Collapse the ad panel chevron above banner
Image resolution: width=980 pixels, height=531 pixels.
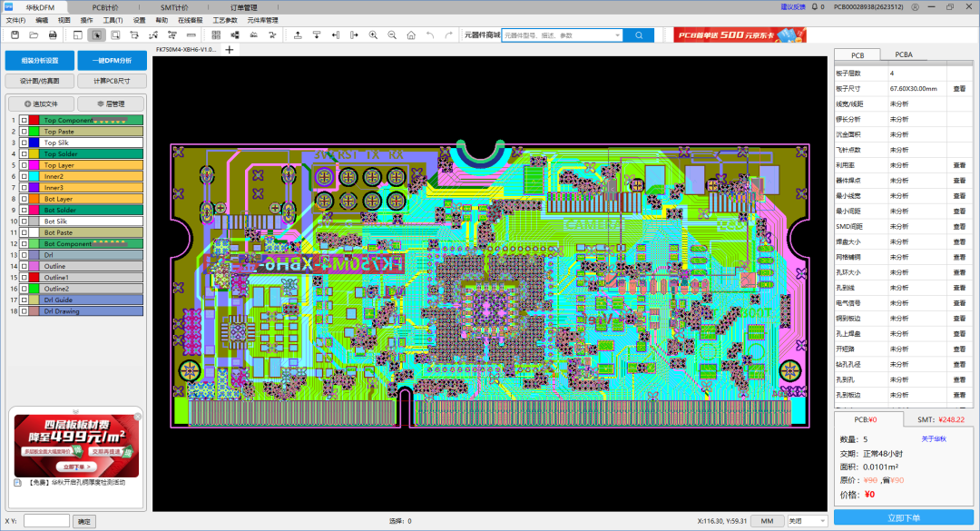(x=75, y=411)
